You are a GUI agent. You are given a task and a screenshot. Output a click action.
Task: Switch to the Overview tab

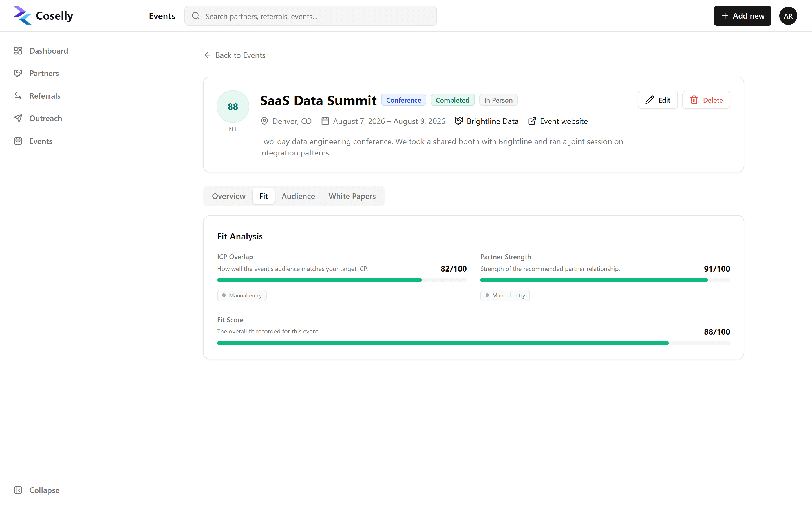pyautogui.click(x=228, y=196)
